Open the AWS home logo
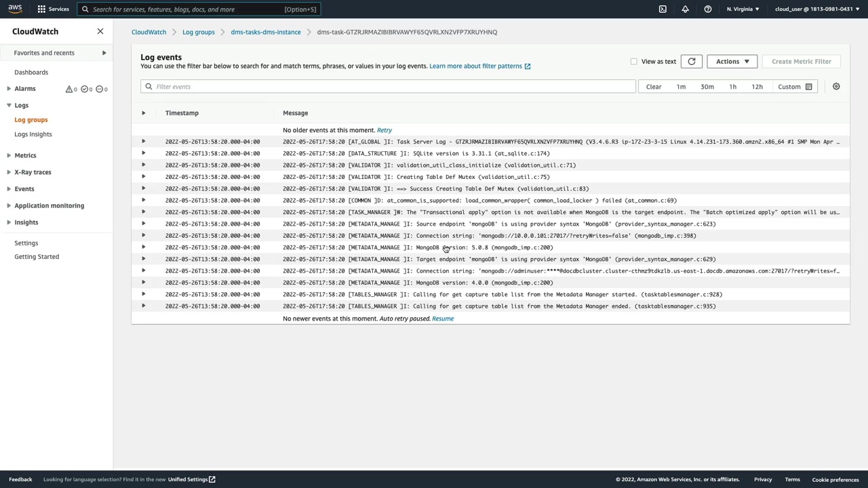The image size is (868, 488). pyautogui.click(x=15, y=9)
